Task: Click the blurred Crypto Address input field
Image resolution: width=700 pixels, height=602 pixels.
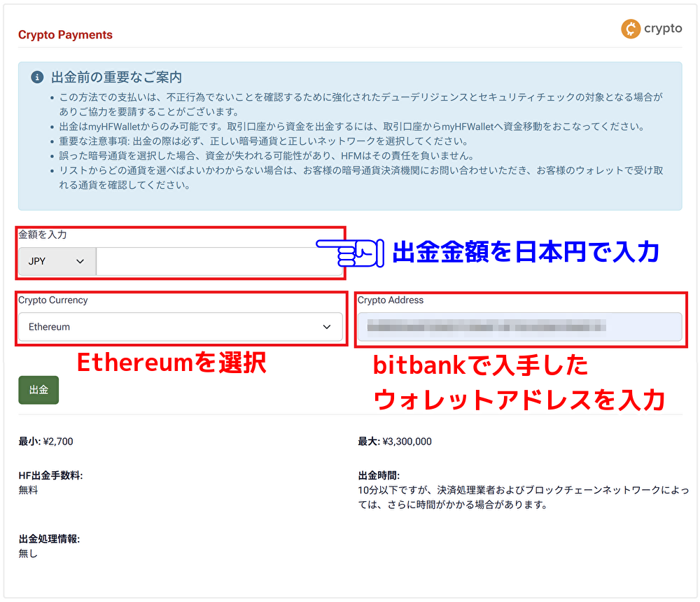Action: 519,327
